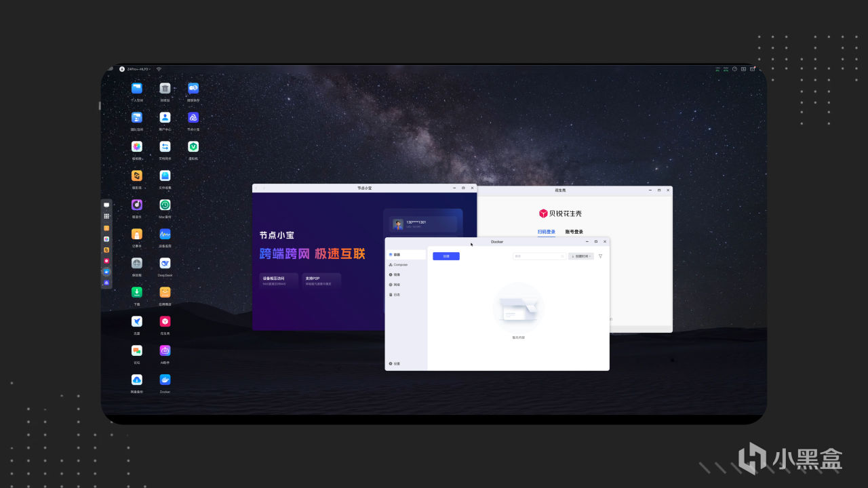This screenshot has width=868, height=488.
Task: Open the purple music note desktop icon
Action: [x=137, y=205]
